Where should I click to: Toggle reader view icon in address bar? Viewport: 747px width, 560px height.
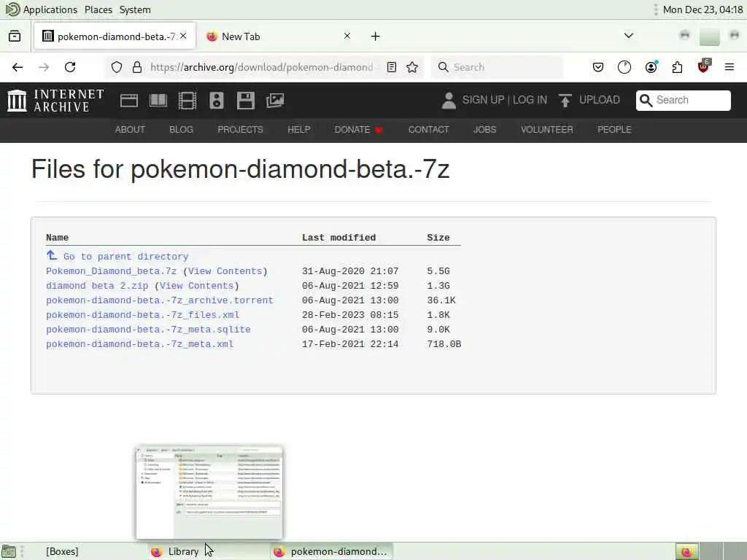pyautogui.click(x=392, y=67)
